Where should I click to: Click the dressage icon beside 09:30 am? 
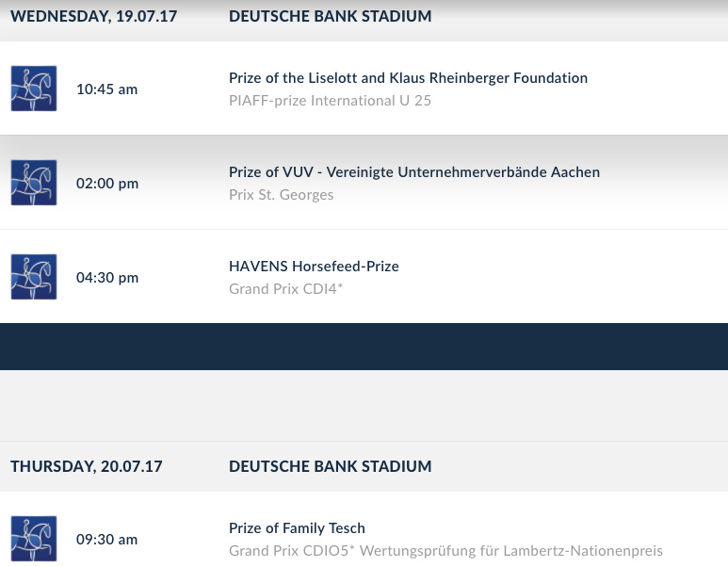coord(34,539)
